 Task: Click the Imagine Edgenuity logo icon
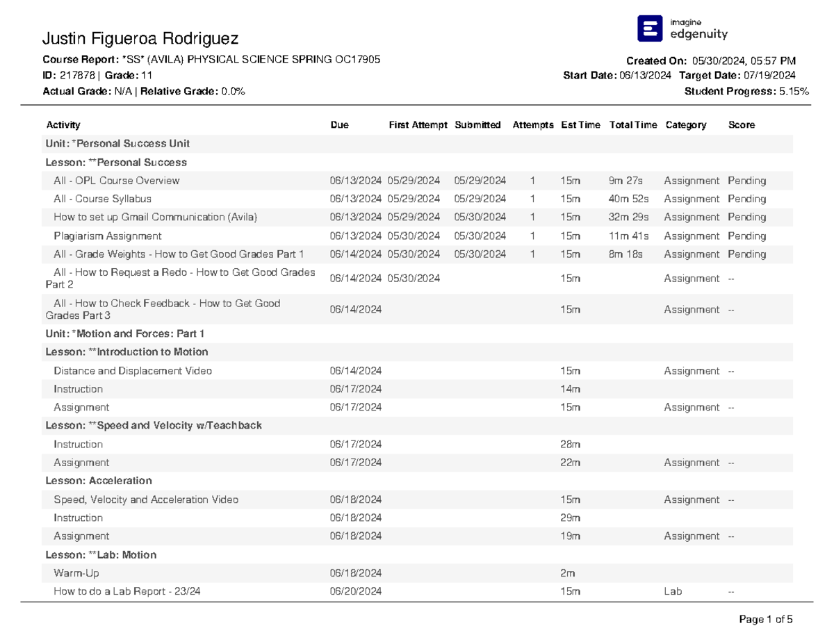649,28
